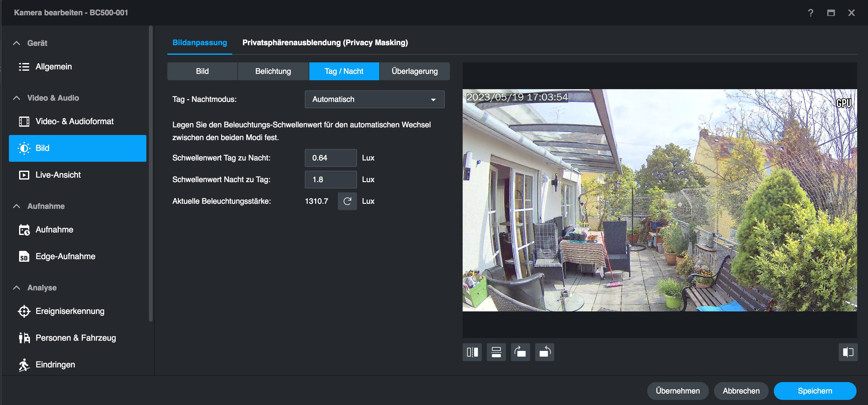Click the Abbrechen button
Viewport: 868px width, 405px height.
741,391
